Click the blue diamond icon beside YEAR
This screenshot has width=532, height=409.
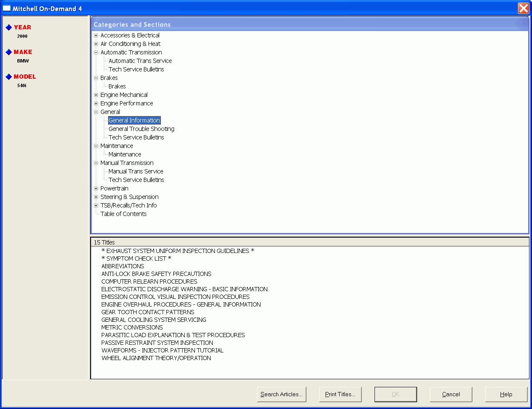point(9,28)
